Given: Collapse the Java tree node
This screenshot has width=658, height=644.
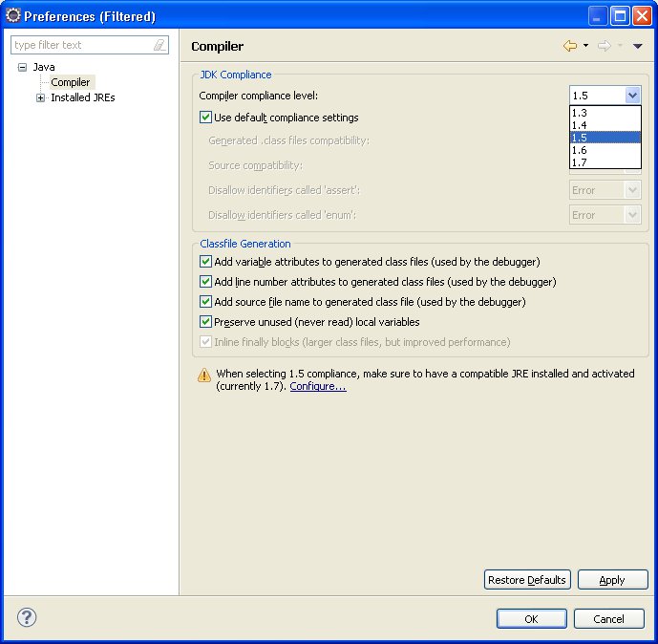Looking at the screenshot, I should click(22, 67).
